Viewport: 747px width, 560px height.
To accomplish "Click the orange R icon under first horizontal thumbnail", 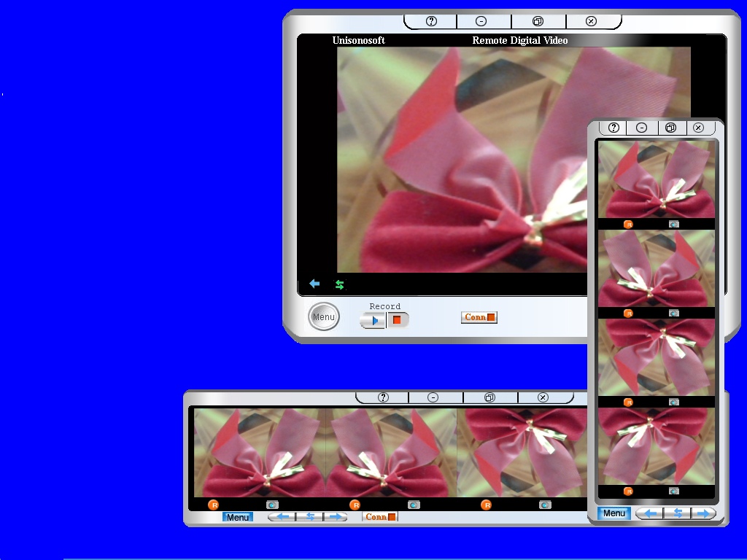I will click(213, 505).
